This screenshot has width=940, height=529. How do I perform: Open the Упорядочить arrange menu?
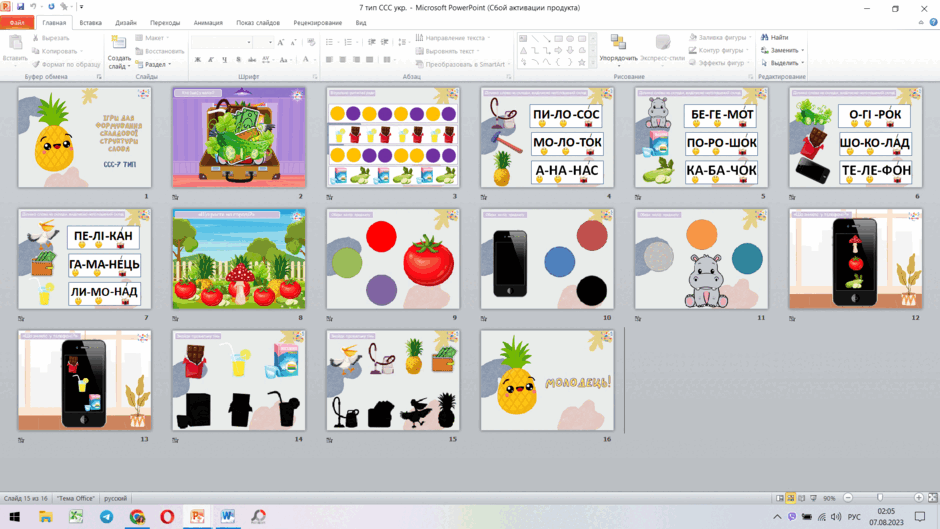tap(618, 49)
